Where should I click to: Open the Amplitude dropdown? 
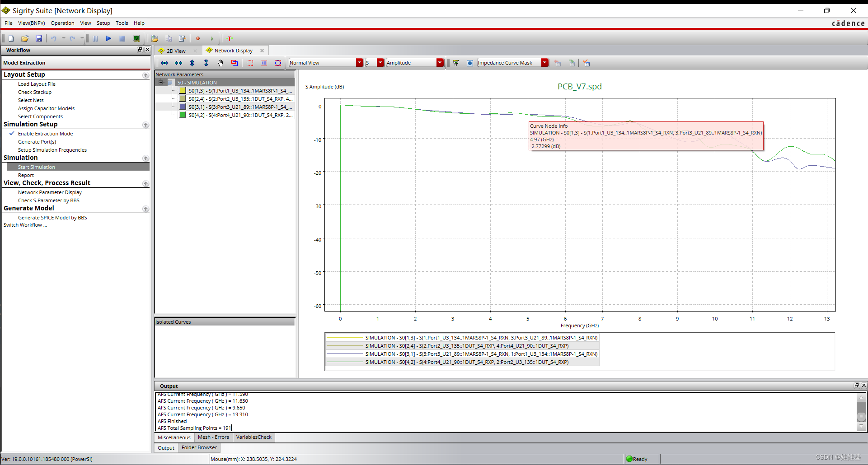pos(440,63)
